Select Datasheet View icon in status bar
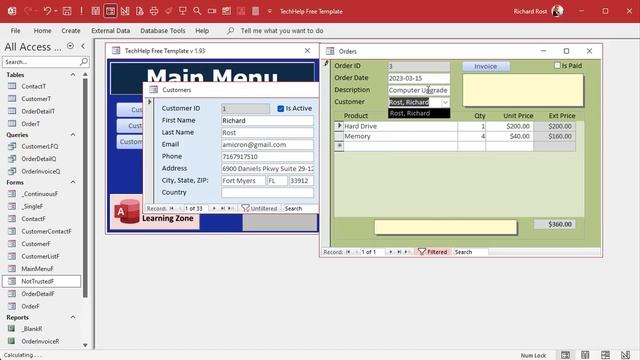This screenshot has width=640, height=360. pyautogui.click(x=585, y=355)
